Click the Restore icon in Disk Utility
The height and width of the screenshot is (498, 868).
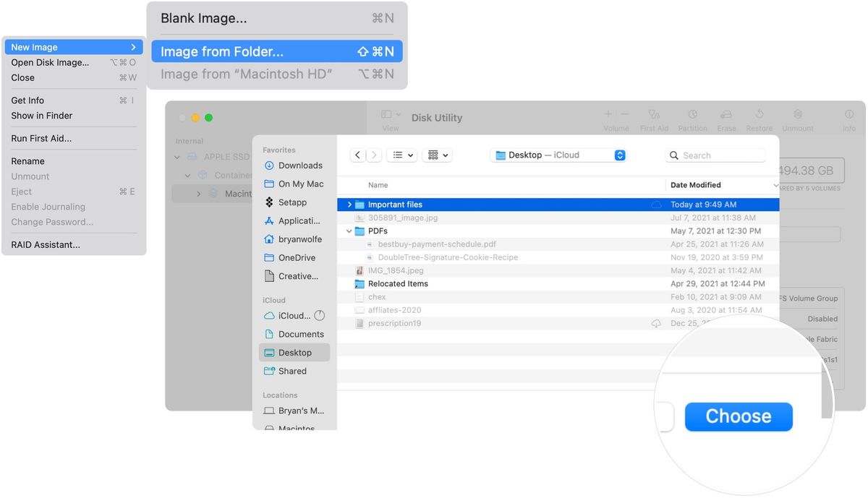pyautogui.click(x=759, y=114)
